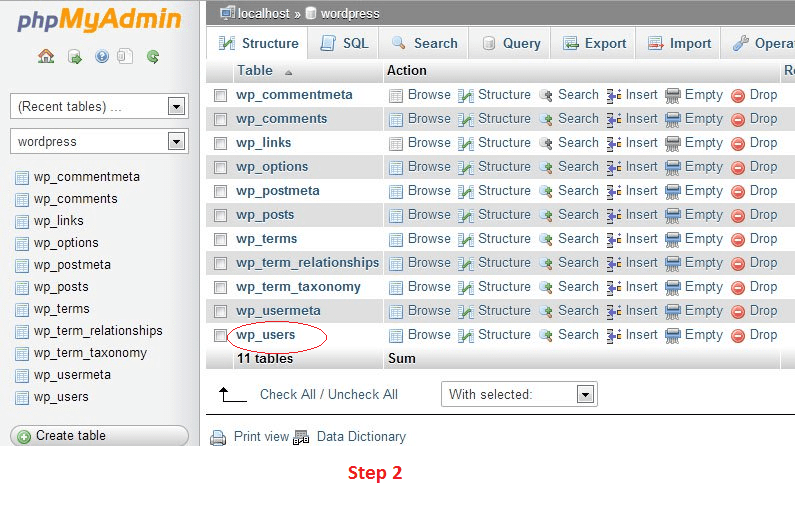Tick the wp_postmeta checkbox
Image resolution: width=795 pixels, height=505 pixels.
(220, 191)
